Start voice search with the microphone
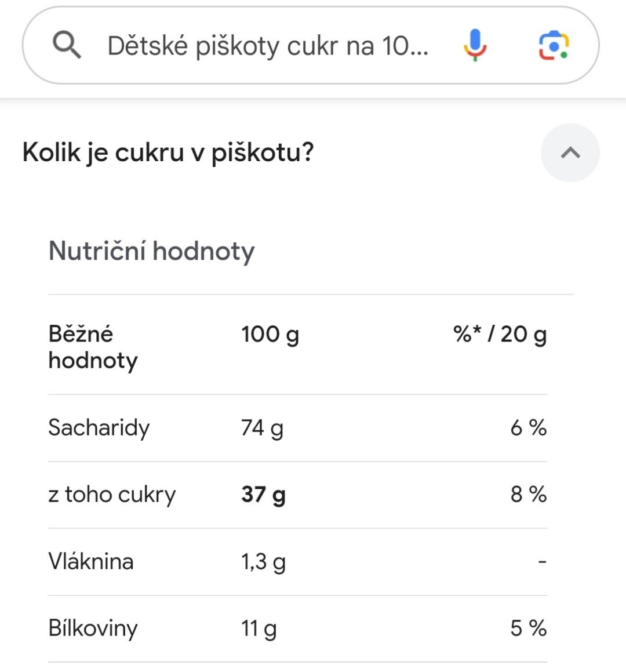The width and height of the screenshot is (626, 672). (x=475, y=45)
